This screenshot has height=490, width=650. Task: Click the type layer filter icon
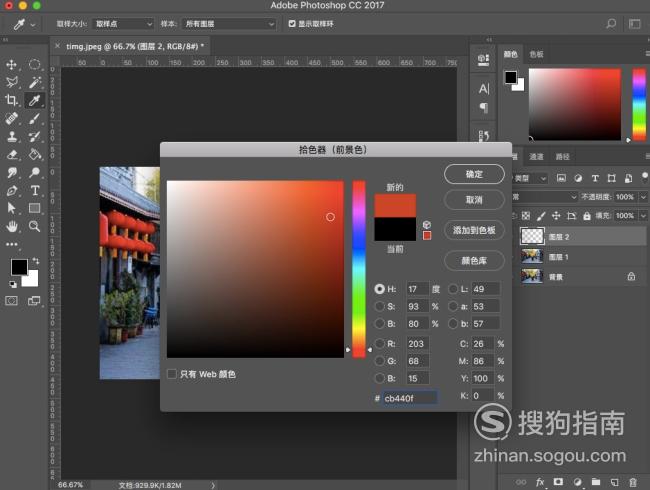click(595, 178)
